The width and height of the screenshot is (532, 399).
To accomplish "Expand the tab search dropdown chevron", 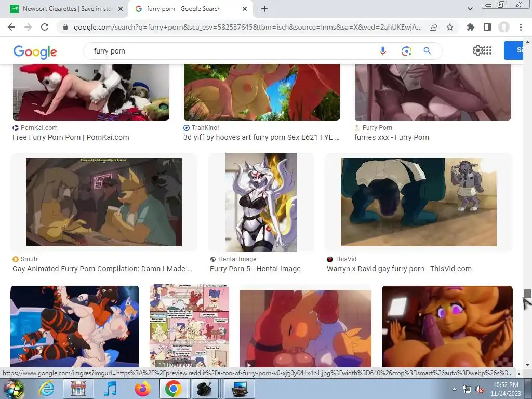I will [470, 9].
